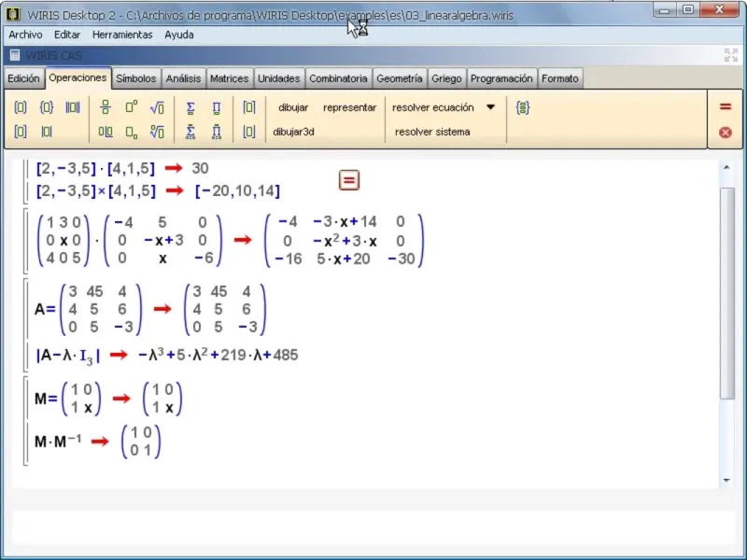Switch to the Análisis tab
The width and height of the screenshot is (747, 560).
click(x=183, y=78)
